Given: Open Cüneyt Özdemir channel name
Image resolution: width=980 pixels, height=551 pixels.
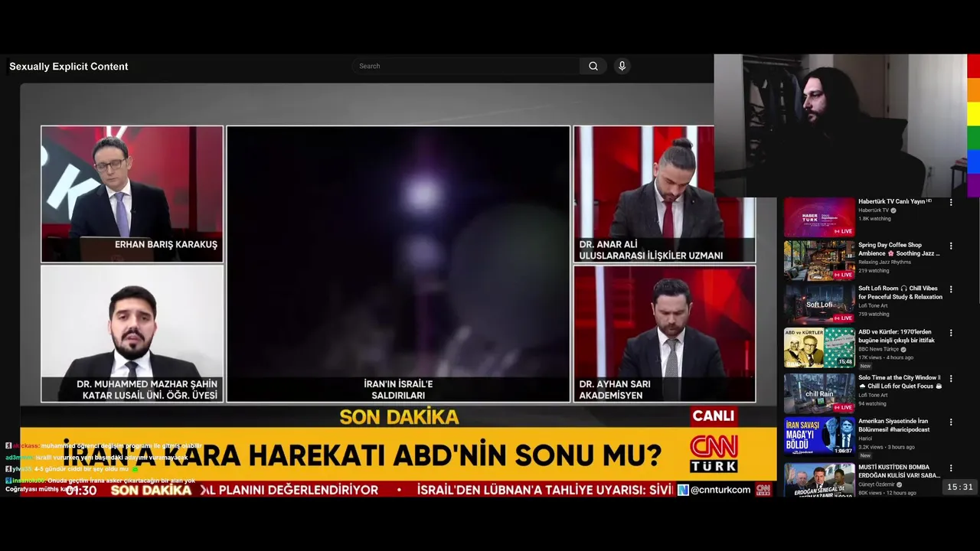Looking at the screenshot, I should coord(877,484).
